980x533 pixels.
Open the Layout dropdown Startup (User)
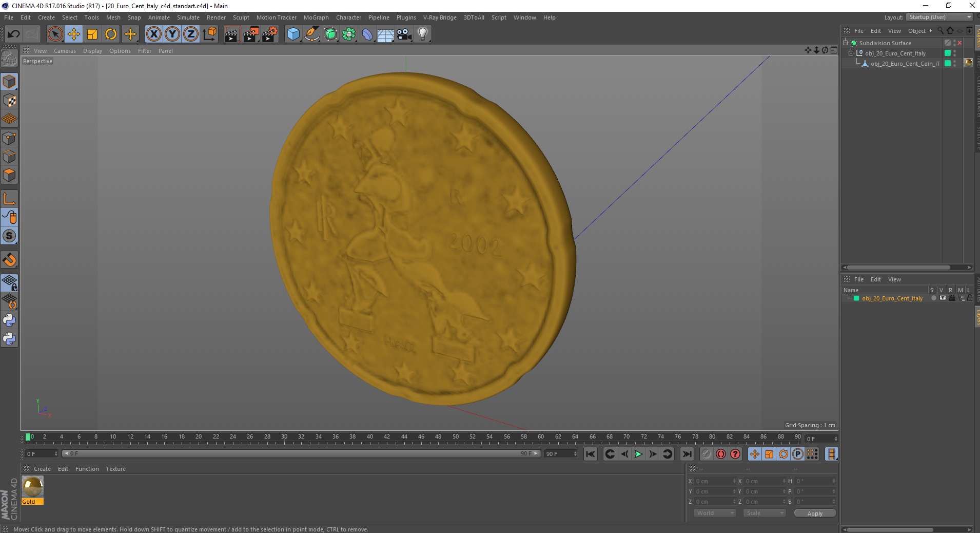[939, 17]
